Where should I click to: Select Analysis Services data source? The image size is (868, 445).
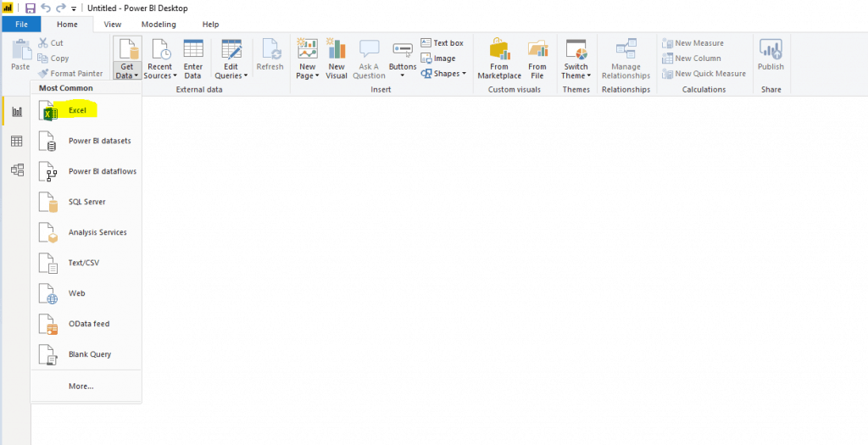tap(86, 232)
